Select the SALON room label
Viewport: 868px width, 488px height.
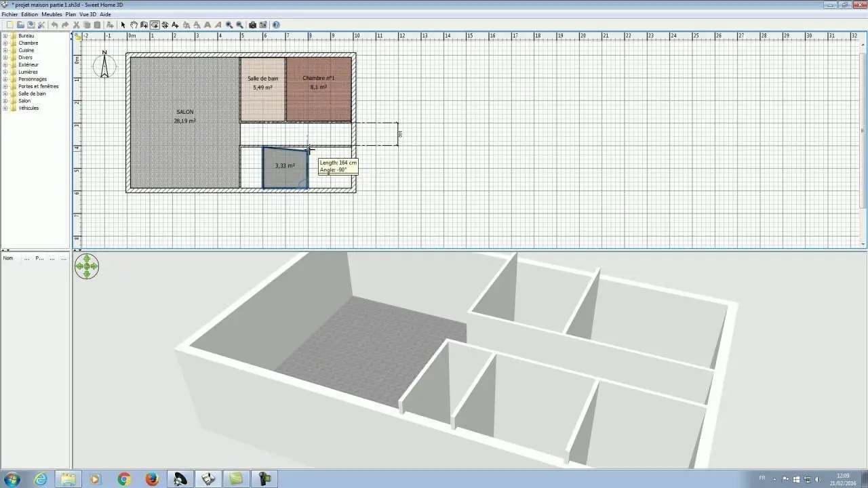184,112
